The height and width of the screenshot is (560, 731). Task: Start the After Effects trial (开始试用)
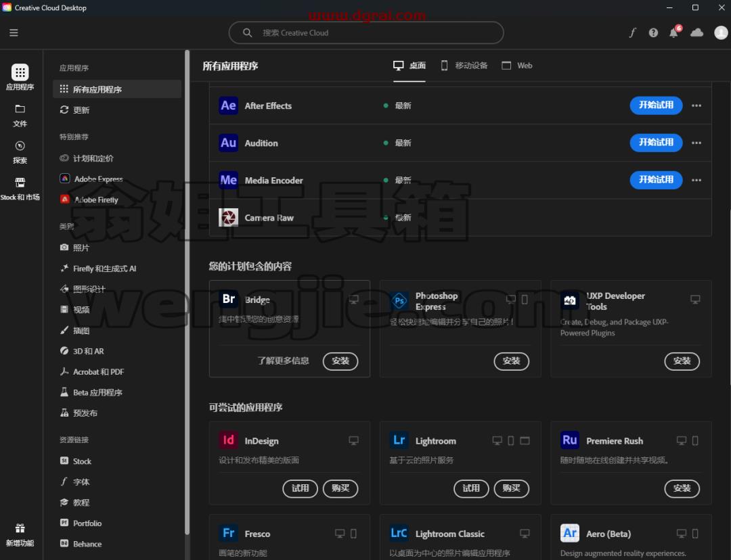pyautogui.click(x=656, y=106)
